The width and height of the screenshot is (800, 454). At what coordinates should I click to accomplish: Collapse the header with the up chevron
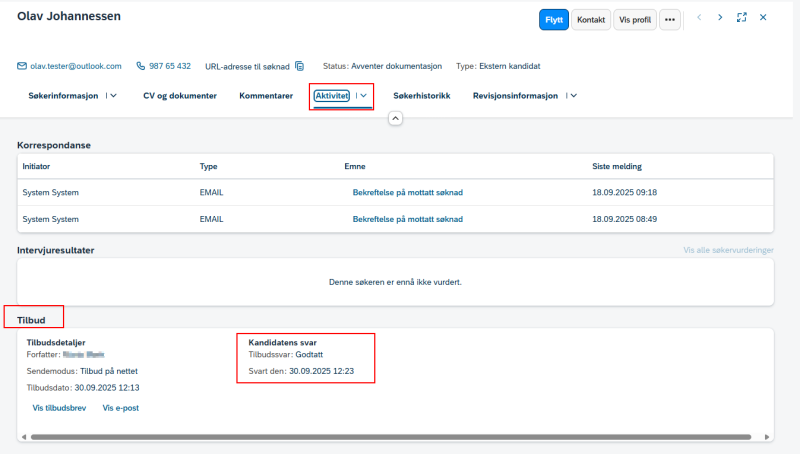click(x=395, y=118)
